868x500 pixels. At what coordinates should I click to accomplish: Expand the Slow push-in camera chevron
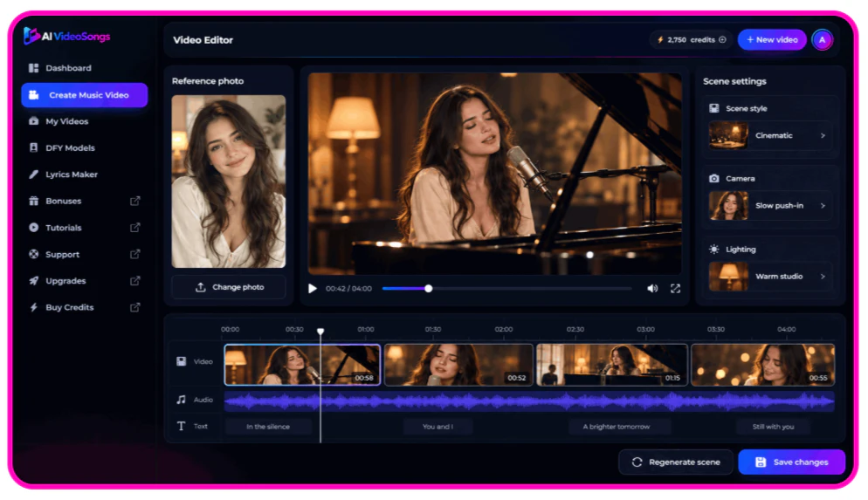(823, 206)
